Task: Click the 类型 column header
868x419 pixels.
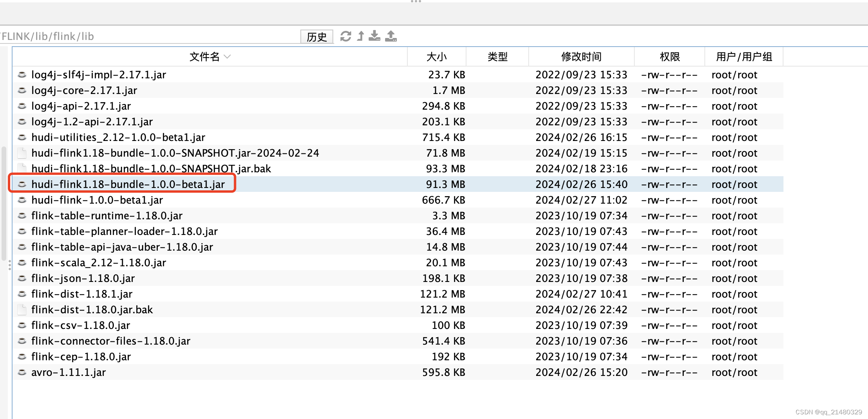Action: 497,56
